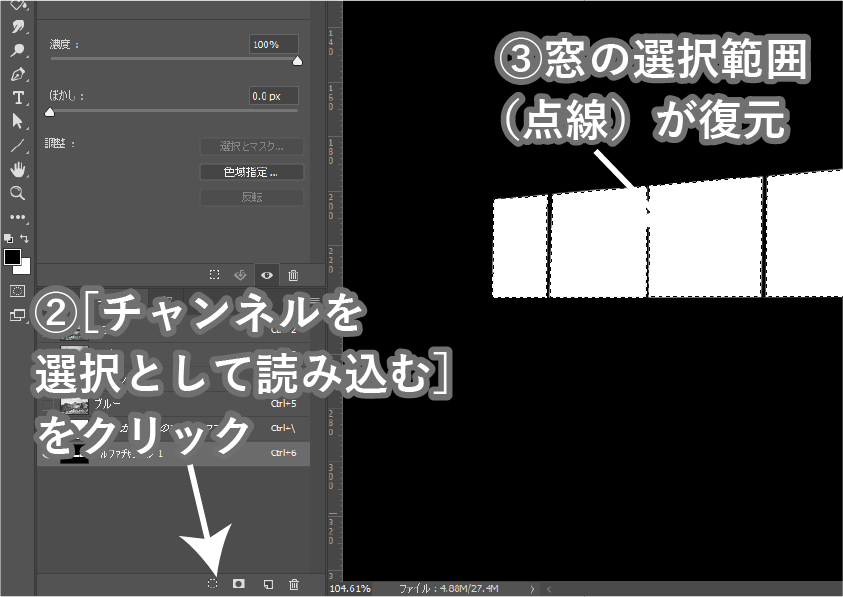Open the white background color swatch
The width and height of the screenshot is (843, 597).
tap(24, 267)
